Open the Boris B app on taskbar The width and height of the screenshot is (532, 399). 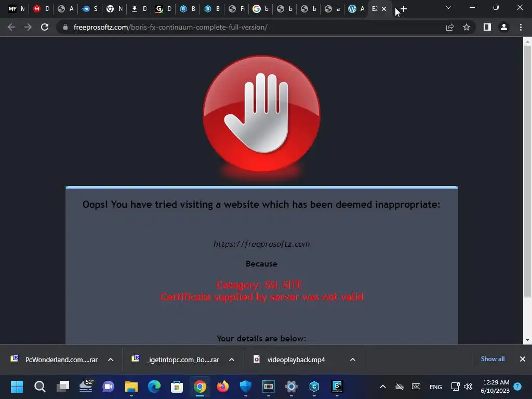pyautogui.click(x=337, y=387)
